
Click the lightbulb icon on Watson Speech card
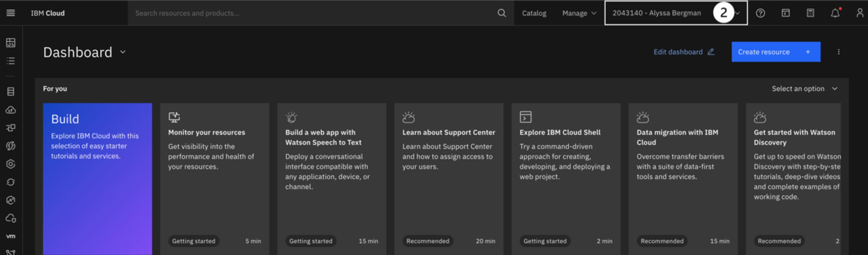[x=291, y=117]
